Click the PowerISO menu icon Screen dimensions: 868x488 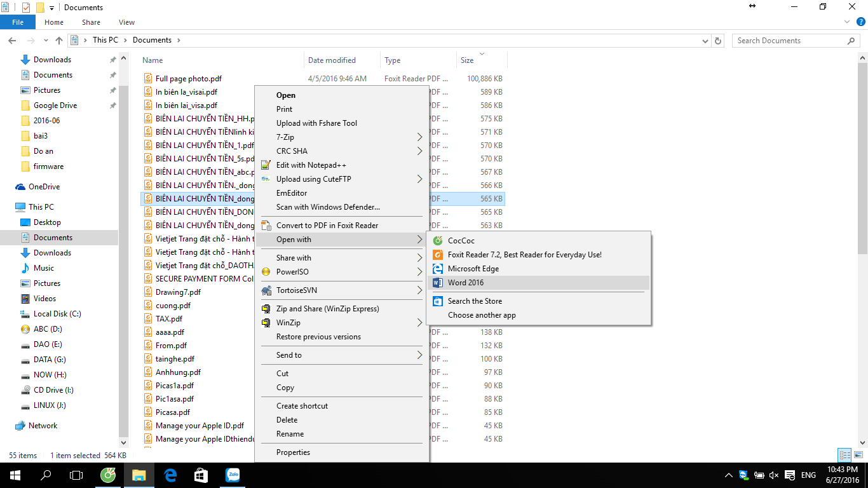(266, 272)
